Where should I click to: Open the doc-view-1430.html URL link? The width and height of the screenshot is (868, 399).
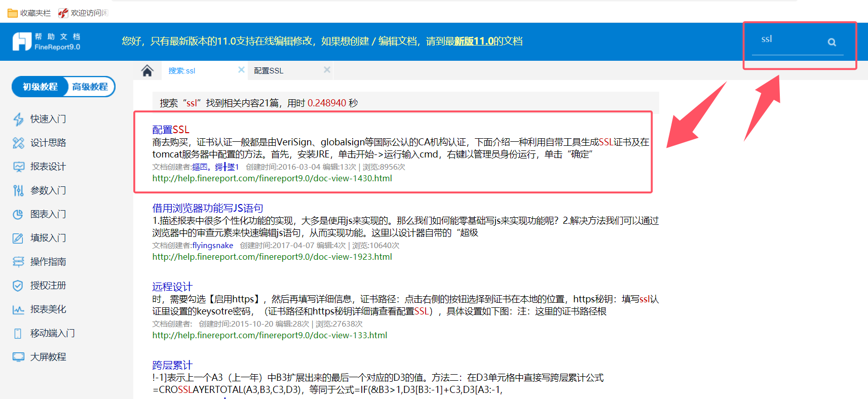click(x=272, y=178)
